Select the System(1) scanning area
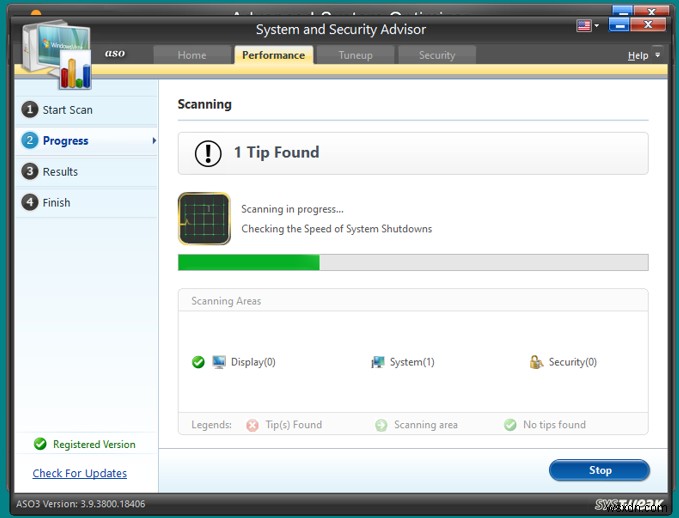Image resolution: width=679 pixels, height=518 pixels. tap(412, 362)
